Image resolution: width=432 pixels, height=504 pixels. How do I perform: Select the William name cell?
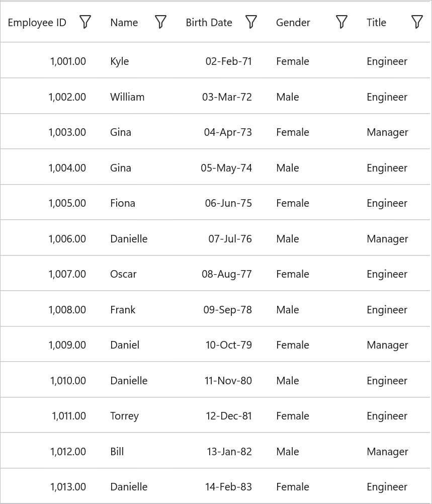coord(127,97)
